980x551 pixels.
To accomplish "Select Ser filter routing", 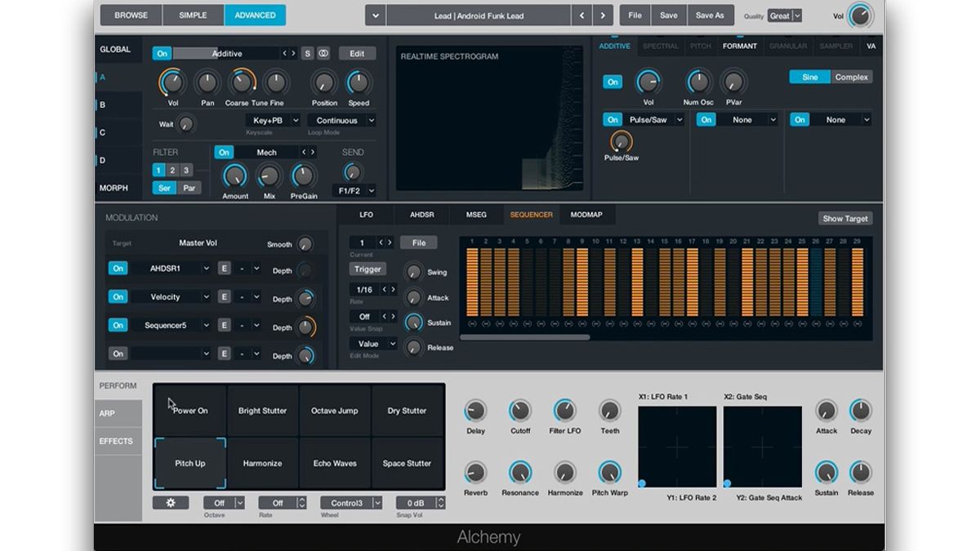I will coord(165,188).
